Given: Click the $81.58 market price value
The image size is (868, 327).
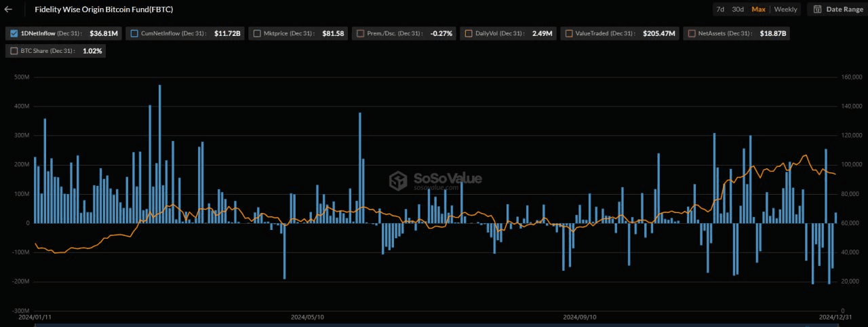Looking at the screenshot, I should tap(333, 33).
